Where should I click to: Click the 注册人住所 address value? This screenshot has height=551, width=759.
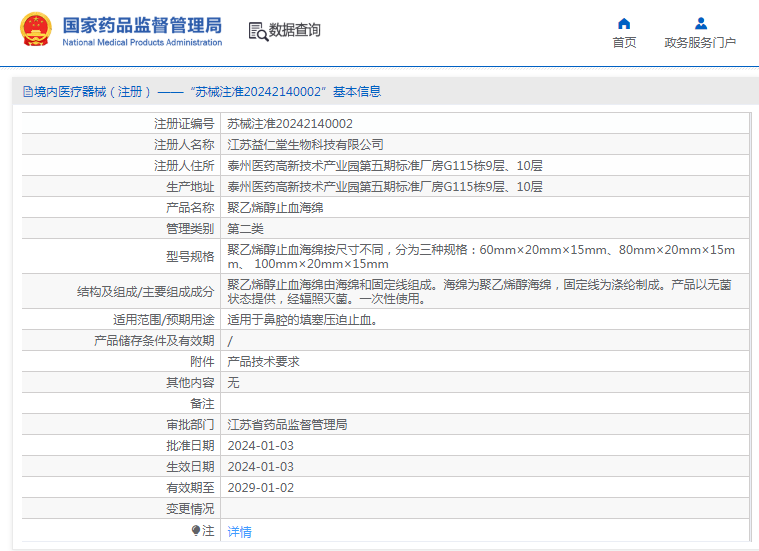coord(385,166)
